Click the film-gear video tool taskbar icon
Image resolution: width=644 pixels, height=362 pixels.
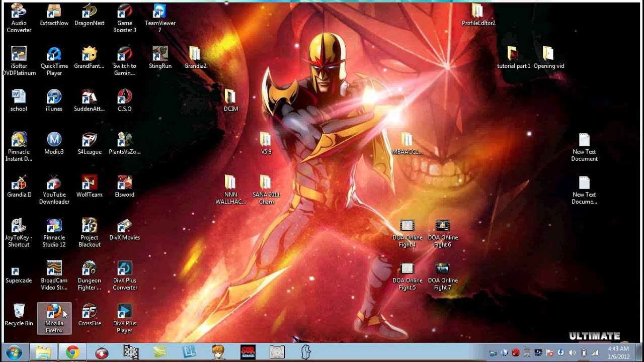coord(131,352)
